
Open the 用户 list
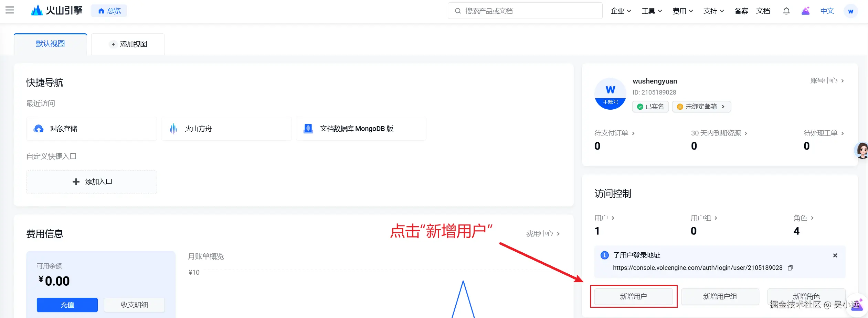[x=604, y=218]
